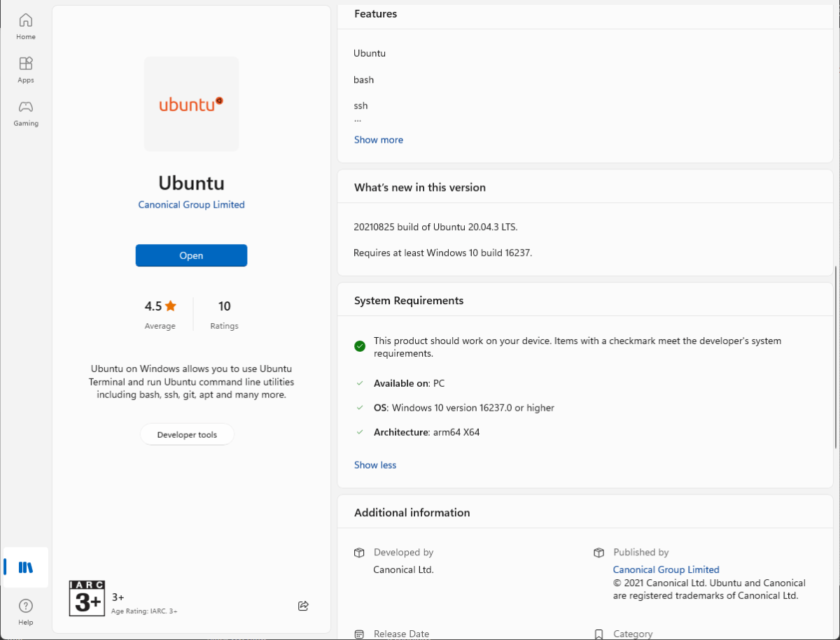Select the Developer tools tag
Viewport: 840px width, 640px height.
coord(187,434)
